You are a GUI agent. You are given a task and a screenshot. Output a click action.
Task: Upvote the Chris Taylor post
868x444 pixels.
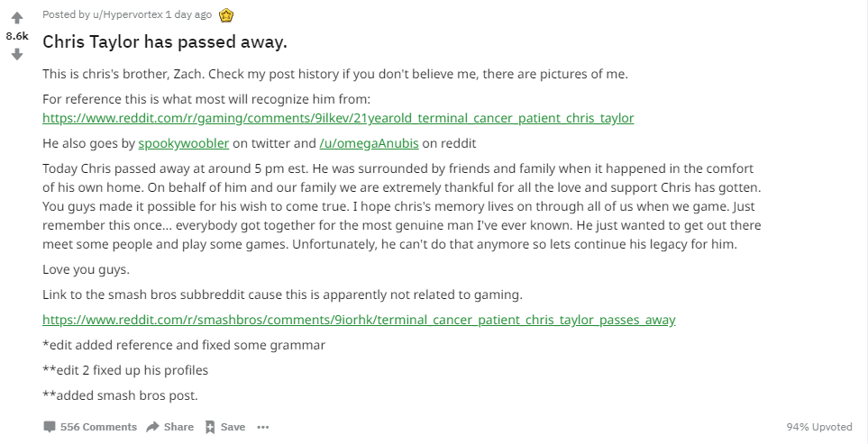coord(16,17)
